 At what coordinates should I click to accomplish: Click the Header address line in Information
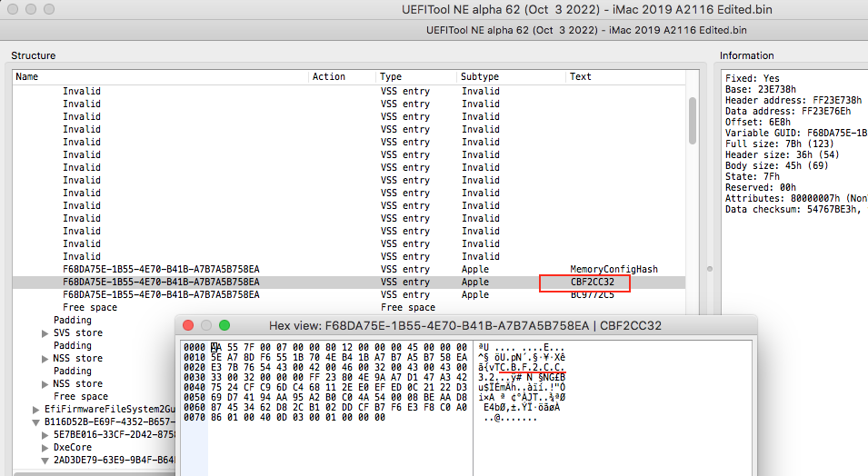793,100
